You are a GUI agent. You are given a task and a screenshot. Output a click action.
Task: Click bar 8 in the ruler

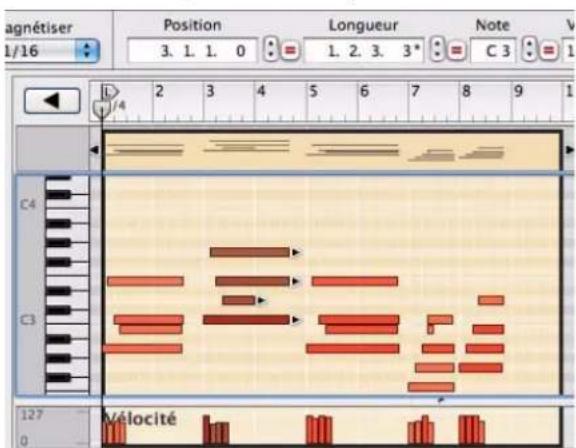[466, 91]
